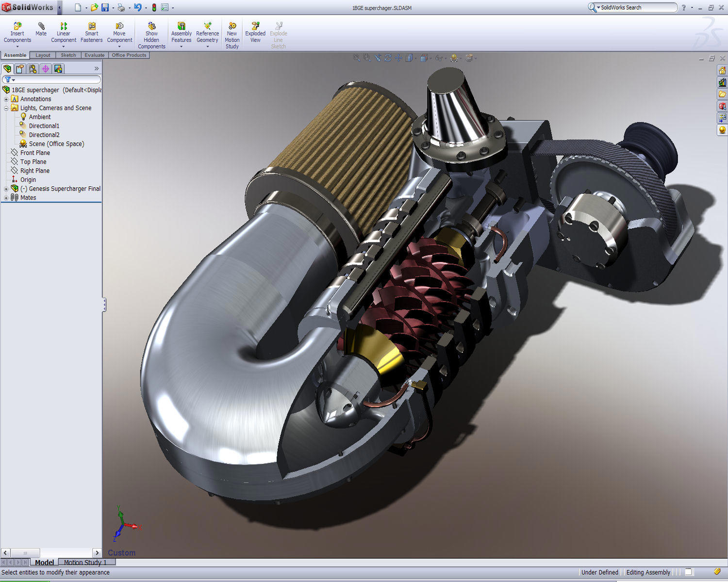The height and width of the screenshot is (582, 728).
Task: Expand the Annotations tree node
Action: click(x=6, y=99)
